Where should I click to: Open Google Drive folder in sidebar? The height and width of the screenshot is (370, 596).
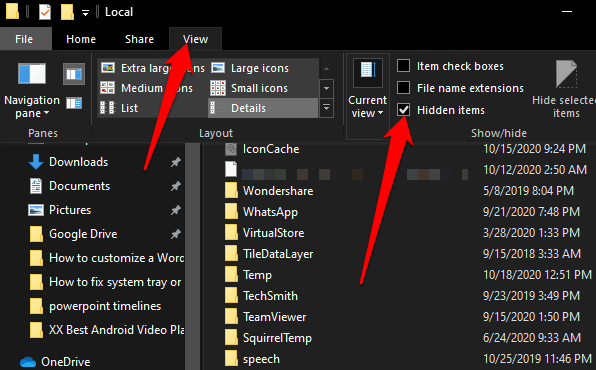pyautogui.click(x=83, y=234)
